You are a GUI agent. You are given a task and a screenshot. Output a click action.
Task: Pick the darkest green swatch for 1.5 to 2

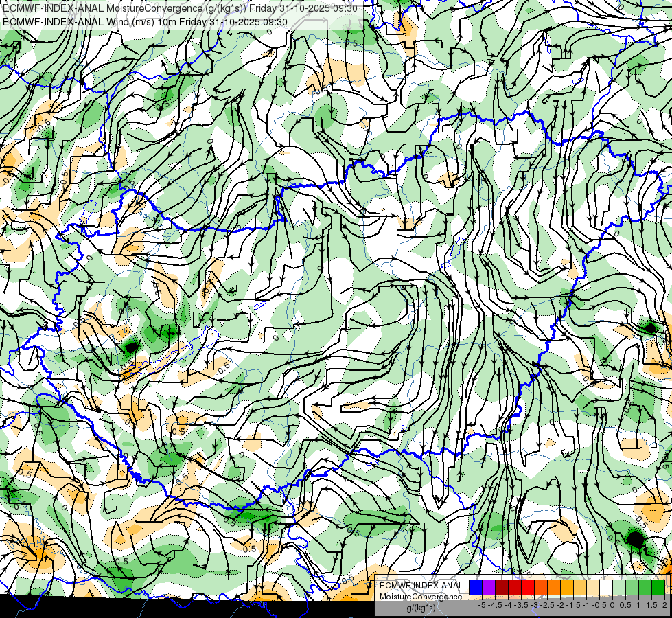(658, 587)
